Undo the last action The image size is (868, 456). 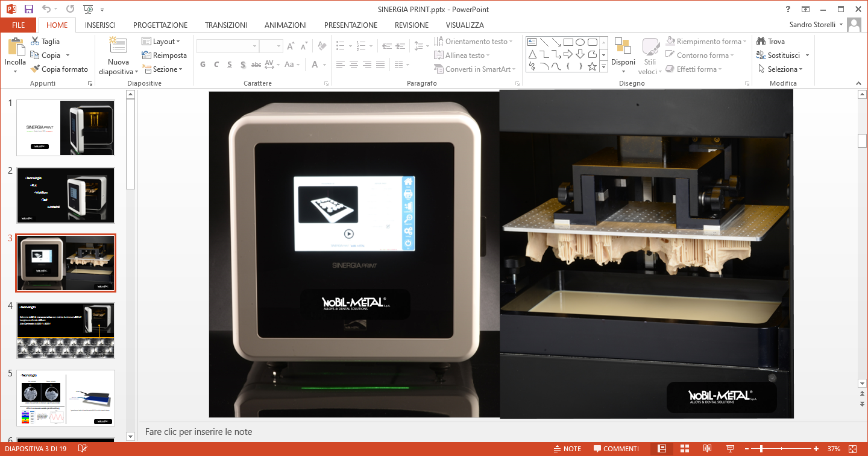47,9
